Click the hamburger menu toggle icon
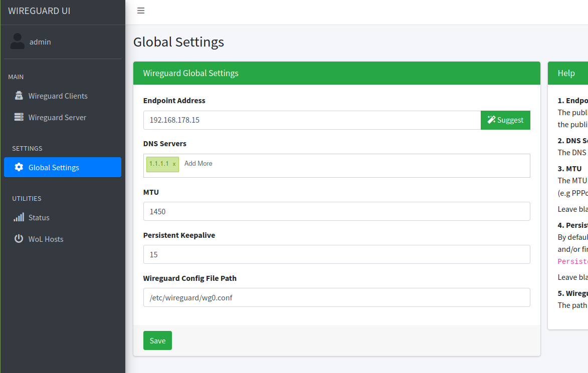 tap(141, 11)
